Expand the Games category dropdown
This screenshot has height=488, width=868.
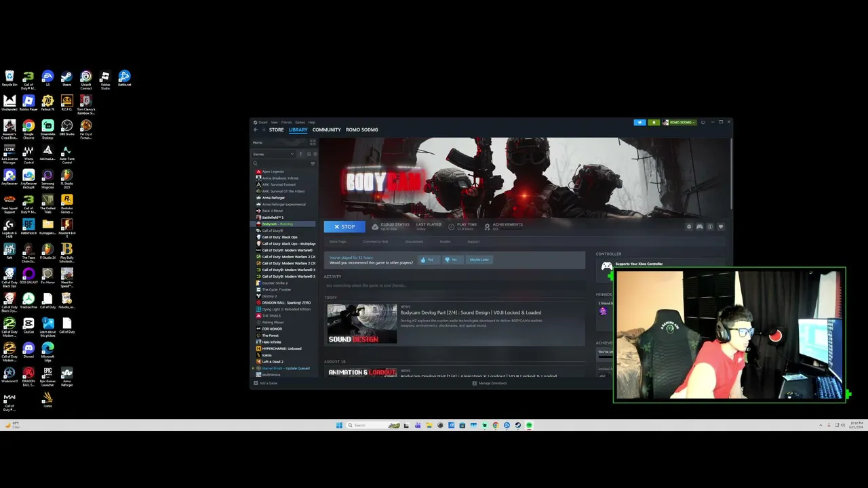(x=273, y=154)
